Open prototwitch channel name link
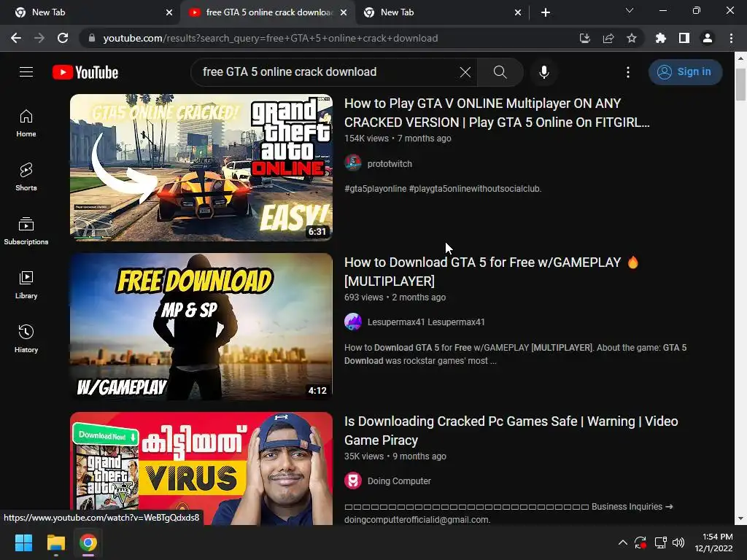 (390, 163)
